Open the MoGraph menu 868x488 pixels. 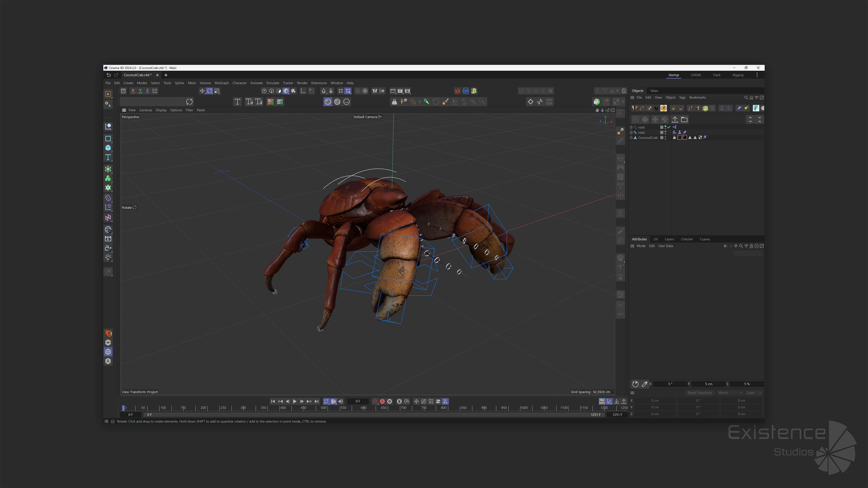(x=222, y=83)
